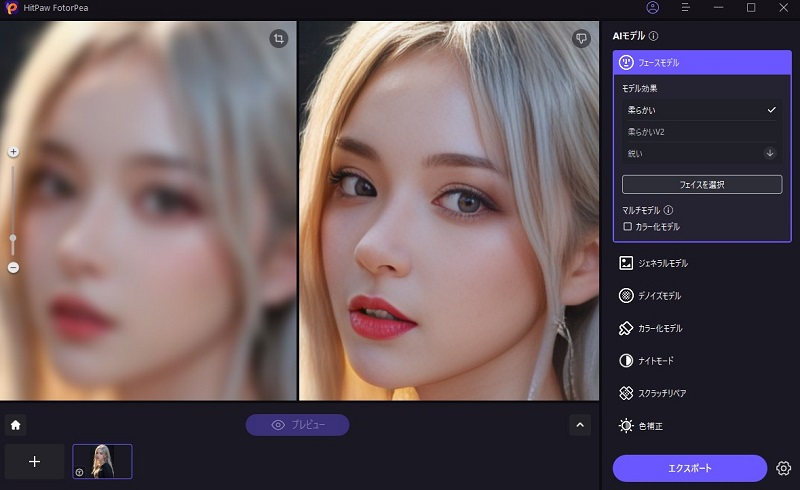Click the 柔らかい checkmark
Viewport: 800px width, 490px height.
tap(771, 110)
